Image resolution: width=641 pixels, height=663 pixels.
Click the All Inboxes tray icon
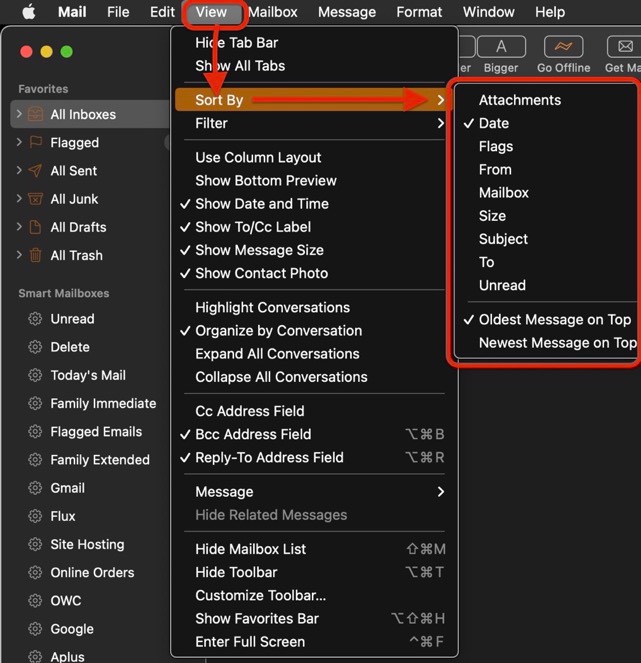pyautogui.click(x=35, y=114)
